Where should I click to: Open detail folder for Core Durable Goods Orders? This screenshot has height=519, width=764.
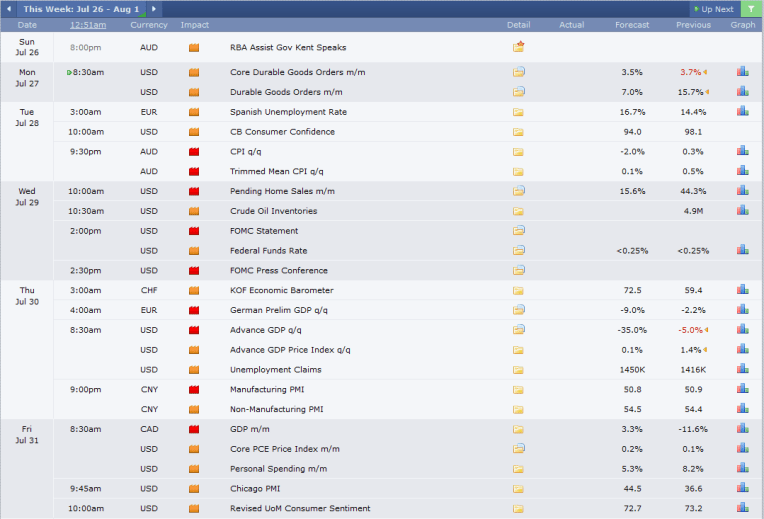coord(518,72)
